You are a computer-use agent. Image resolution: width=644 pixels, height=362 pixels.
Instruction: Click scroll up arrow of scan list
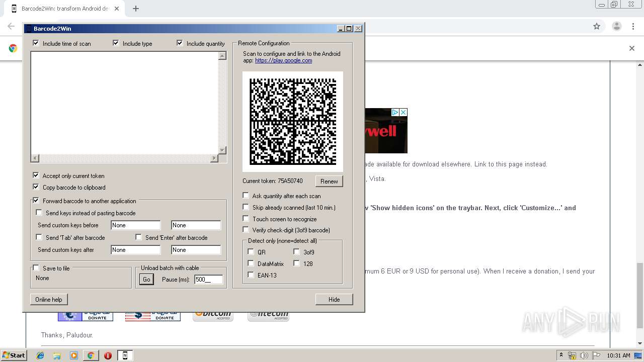[222, 56]
